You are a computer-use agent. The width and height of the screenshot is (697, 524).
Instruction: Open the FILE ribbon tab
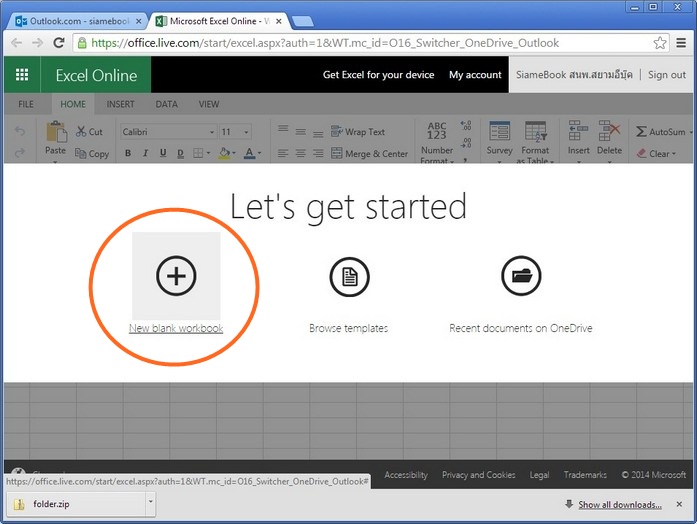[x=26, y=104]
